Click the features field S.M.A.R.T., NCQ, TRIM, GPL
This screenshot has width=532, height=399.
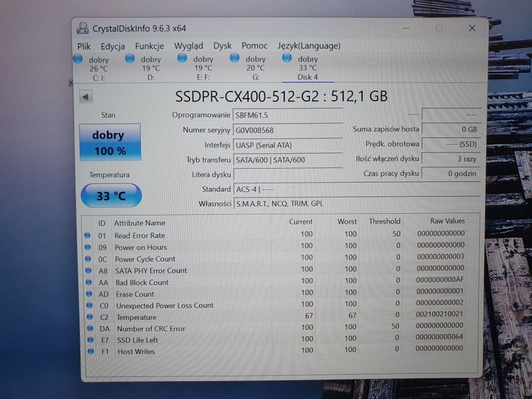pos(356,203)
